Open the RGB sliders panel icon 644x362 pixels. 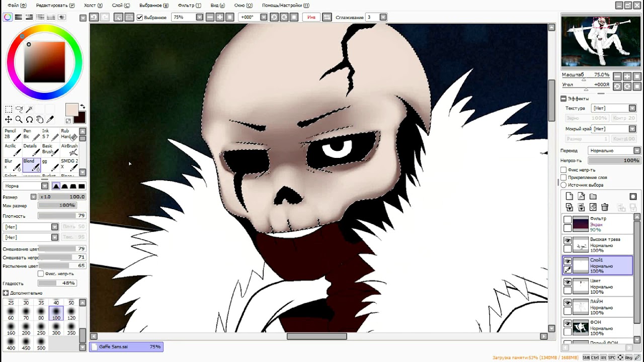tap(19, 17)
